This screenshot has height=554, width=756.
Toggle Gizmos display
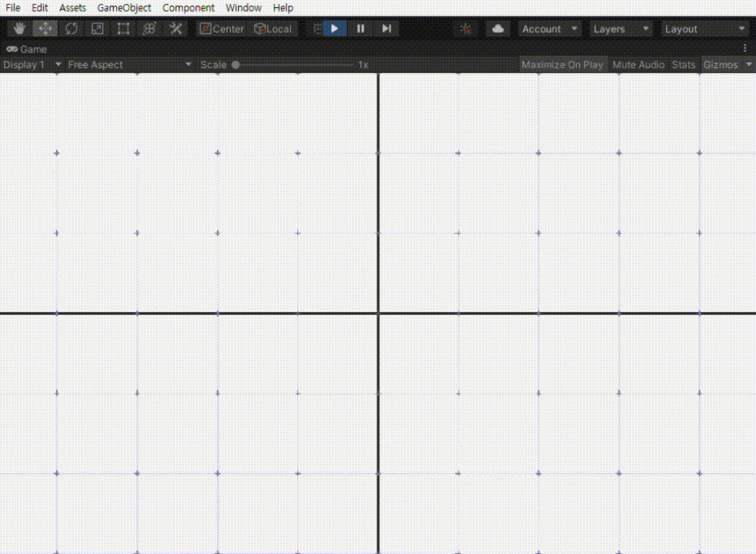(x=721, y=65)
